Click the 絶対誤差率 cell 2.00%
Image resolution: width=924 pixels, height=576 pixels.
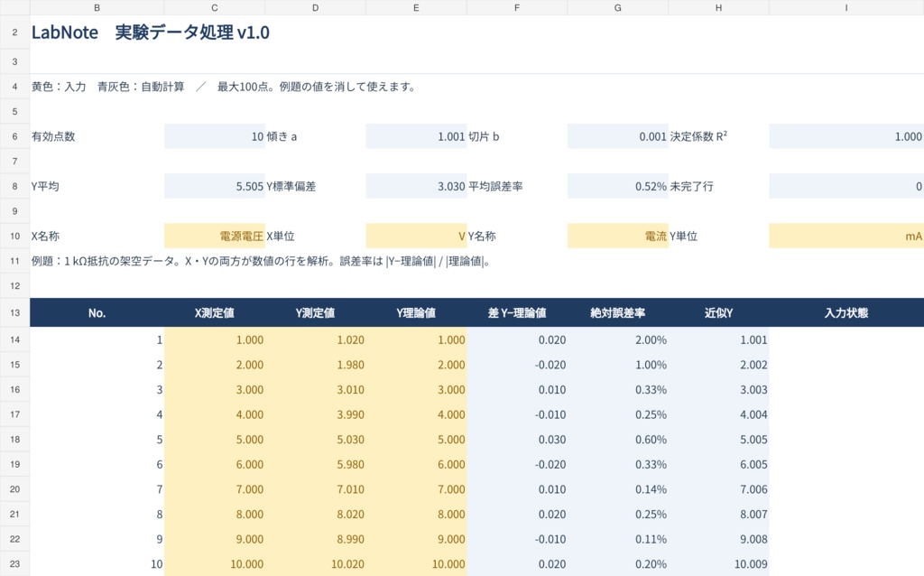[617, 339]
